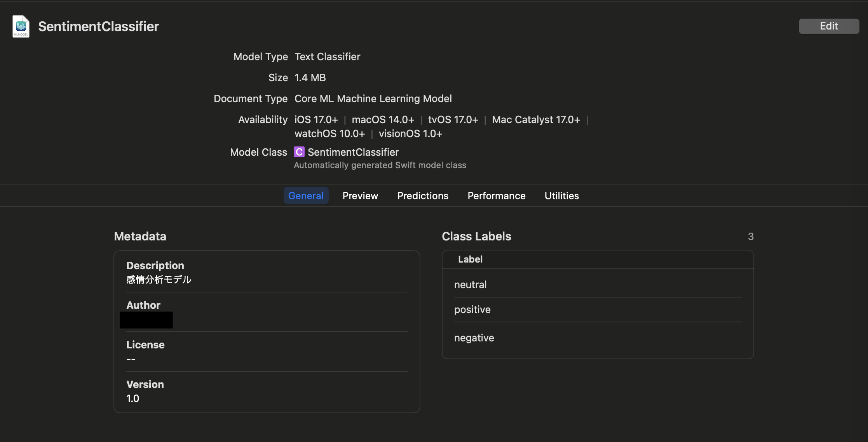Switch to the Predictions tab

(422, 195)
